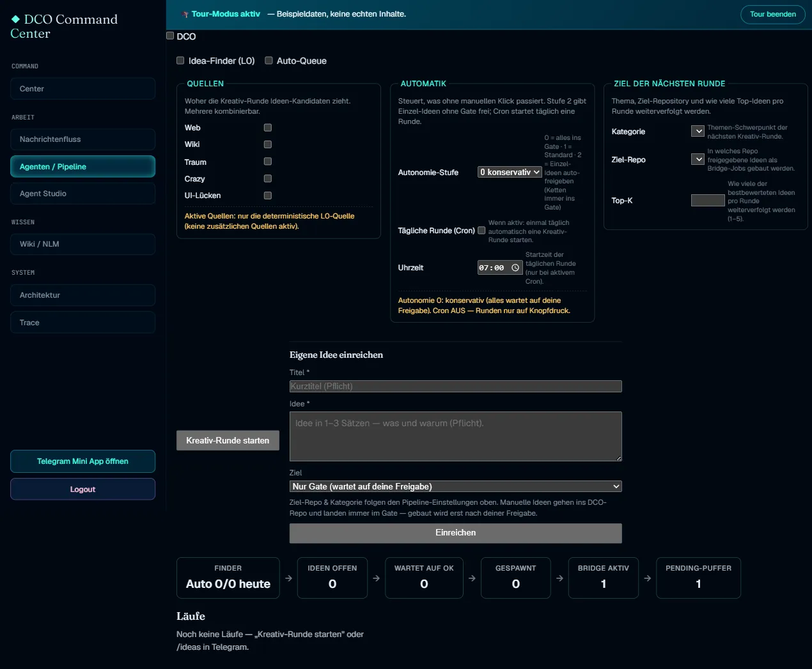Click the Top-K number field
The image size is (812, 669).
click(708, 201)
